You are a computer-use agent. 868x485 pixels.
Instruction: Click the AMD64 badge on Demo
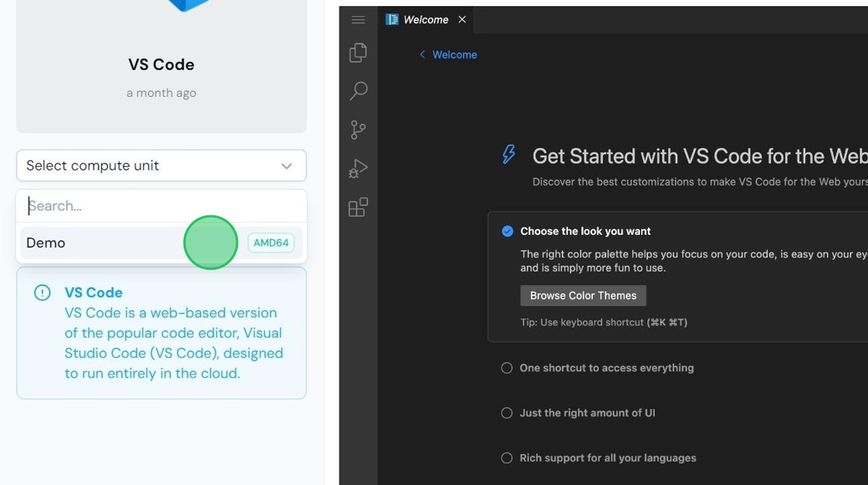(270, 242)
